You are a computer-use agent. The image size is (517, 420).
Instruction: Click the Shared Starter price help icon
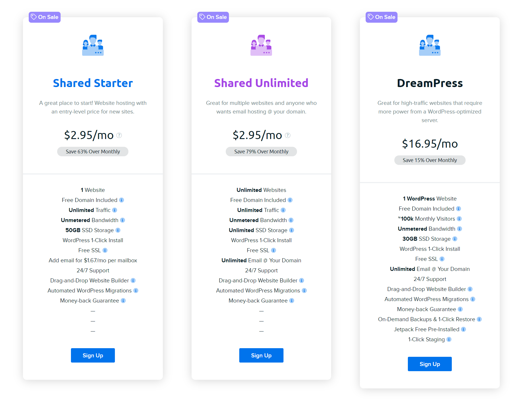click(x=119, y=135)
